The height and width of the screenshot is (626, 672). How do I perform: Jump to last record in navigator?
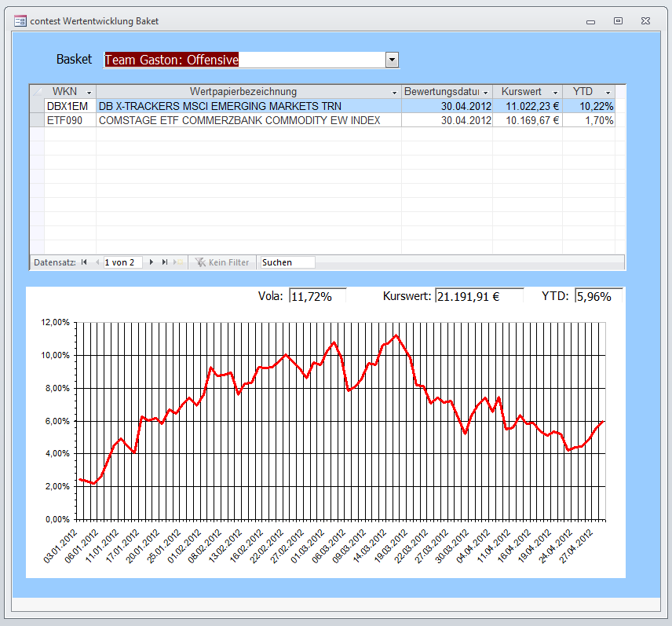point(165,262)
